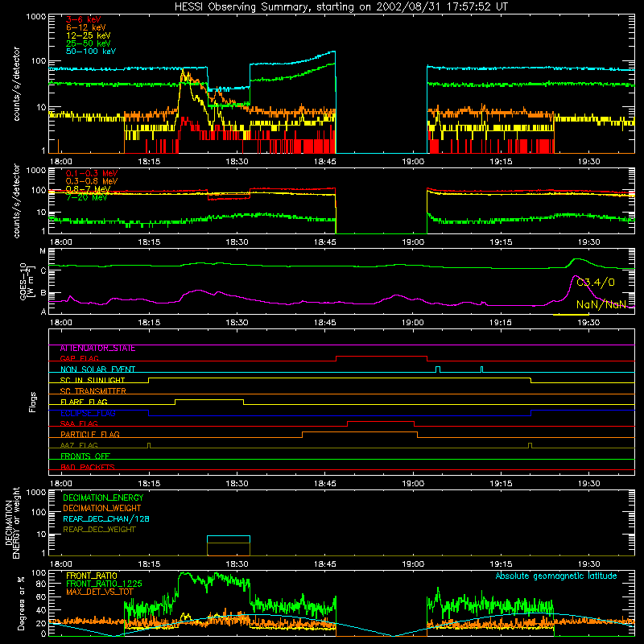Select the 12-25 keV legend label
This screenshot has width=644, height=644.
pos(89,35)
